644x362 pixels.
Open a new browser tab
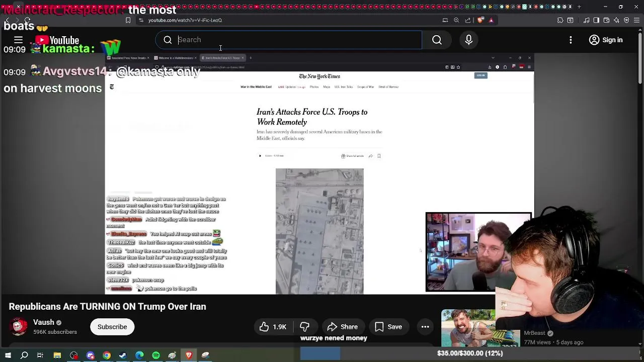click(579, 7)
